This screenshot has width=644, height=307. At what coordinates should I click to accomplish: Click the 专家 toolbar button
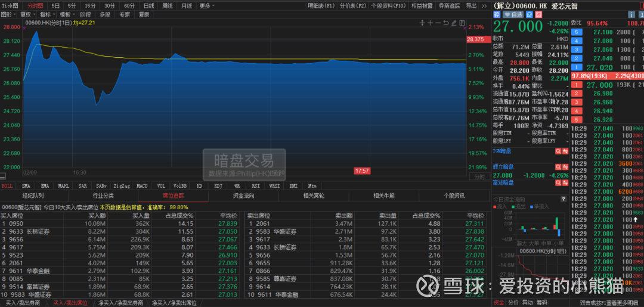click(125, 14)
